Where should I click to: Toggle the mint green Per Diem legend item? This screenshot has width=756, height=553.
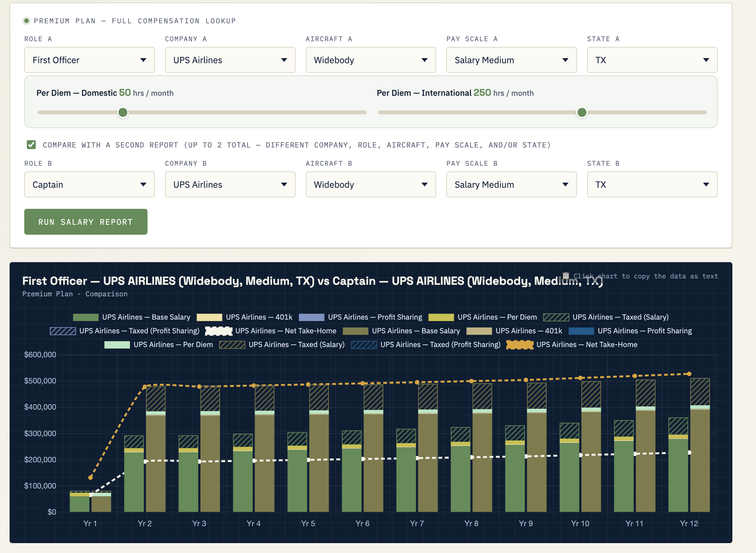(x=159, y=345)
